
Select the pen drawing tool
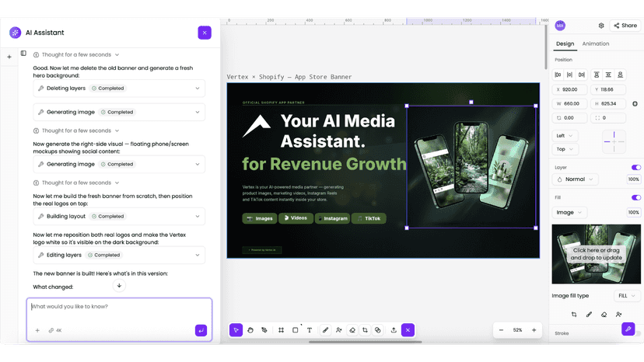coord(264,330)
